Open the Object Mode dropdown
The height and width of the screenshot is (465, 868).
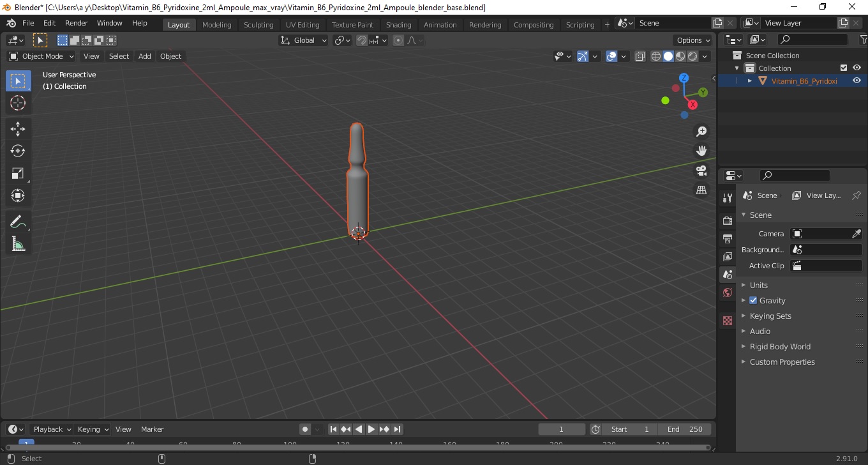41,56
